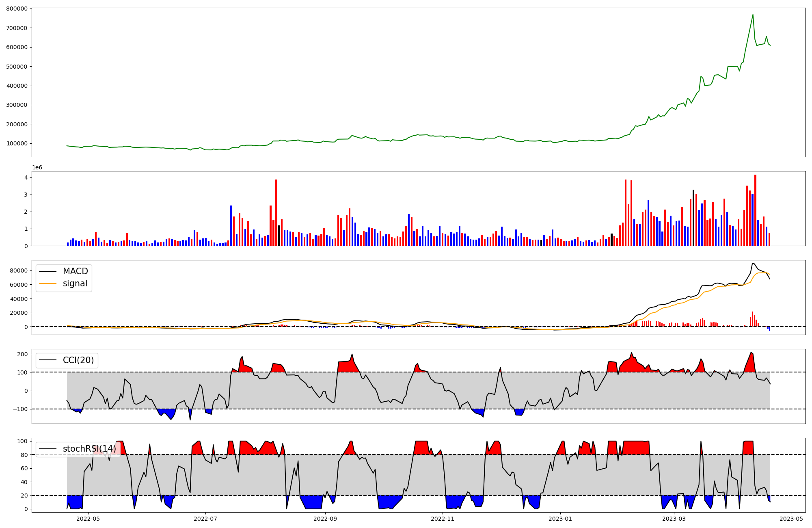812x528 pixels.
Task: Click the 2023-03 date label
Action: [x=674, y=518]
